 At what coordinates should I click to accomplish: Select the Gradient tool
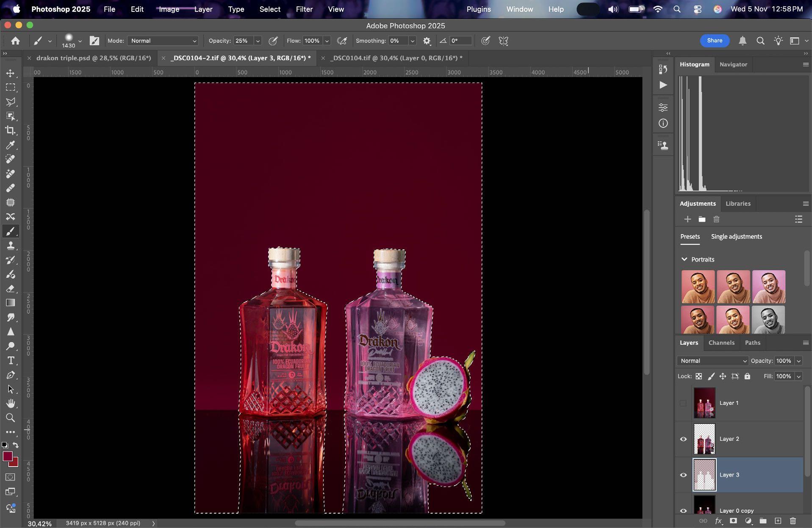[11, 303]
